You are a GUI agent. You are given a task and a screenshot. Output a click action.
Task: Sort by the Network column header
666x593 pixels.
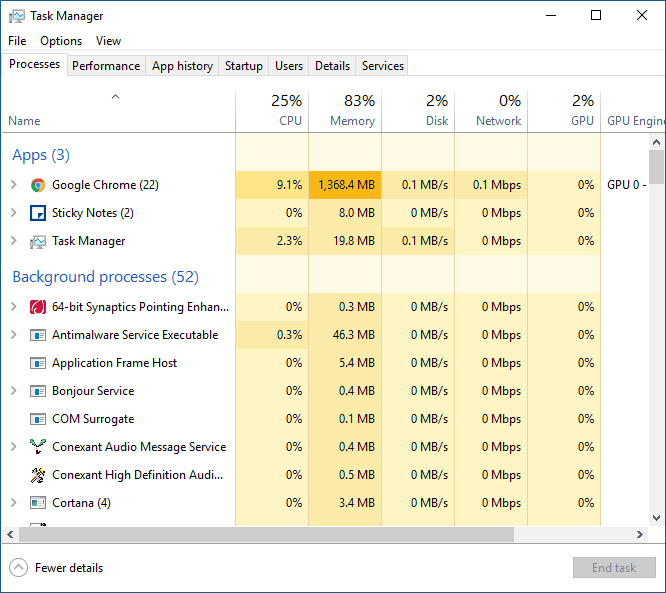[491, 111]
